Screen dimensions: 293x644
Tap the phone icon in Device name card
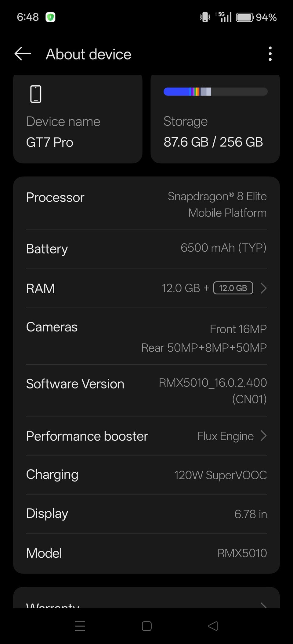36,94
